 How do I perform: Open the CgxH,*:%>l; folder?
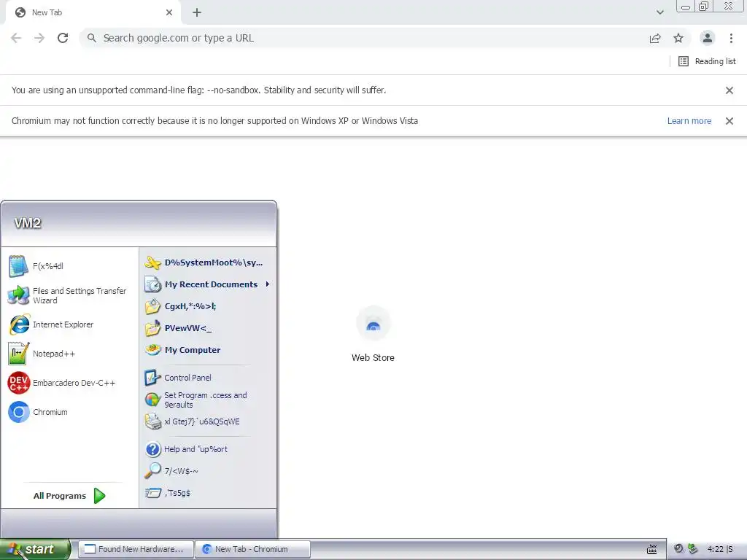point(208,306)
